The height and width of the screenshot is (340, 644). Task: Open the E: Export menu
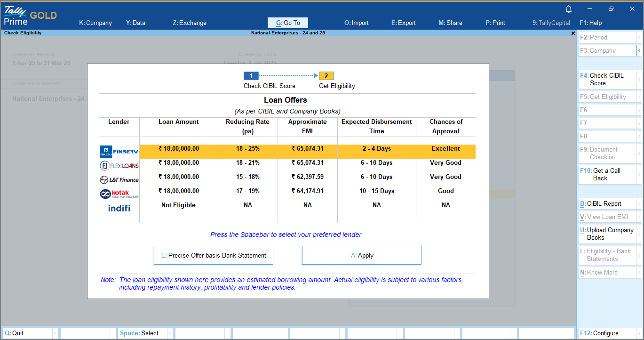coord(404,23)
